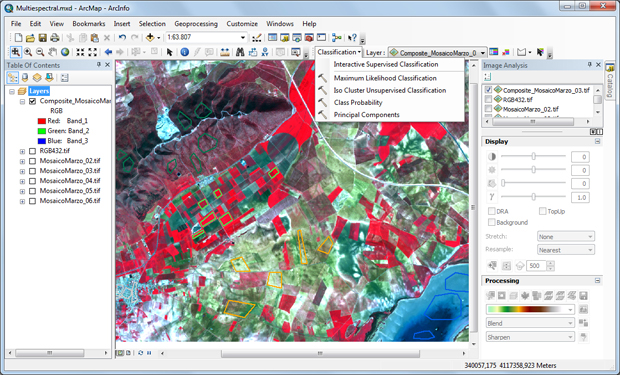Click the Add Data button

click(150, 38)
